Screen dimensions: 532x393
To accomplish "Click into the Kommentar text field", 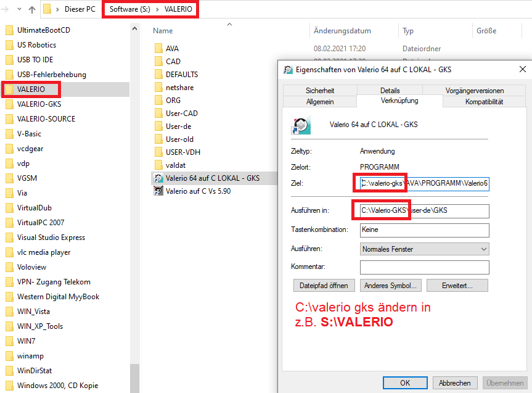I will point(424,267).
